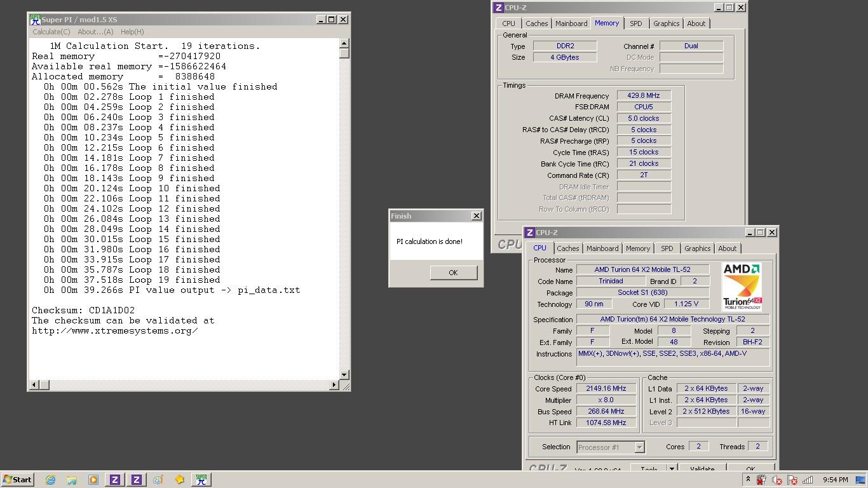The height and width of the screenshot is (488, 868).
Task: Open SPD tab in front CPU-Z window
Action: (x=667, y=248)
